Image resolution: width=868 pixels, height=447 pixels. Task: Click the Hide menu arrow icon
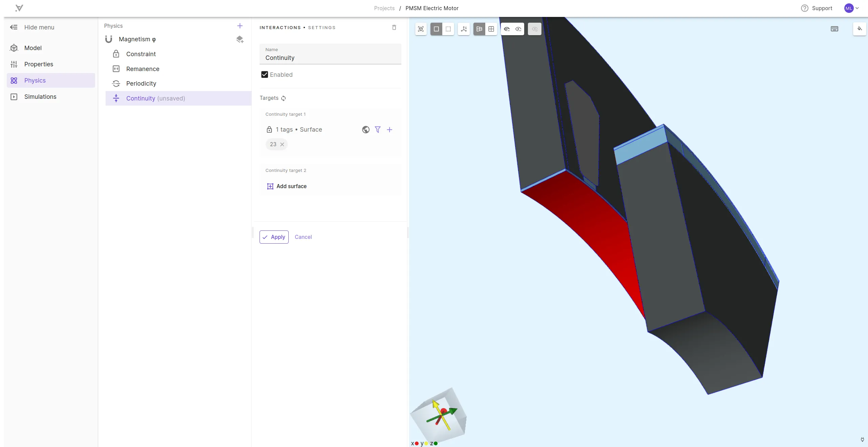pyautogui.click(x=14, y=27)
